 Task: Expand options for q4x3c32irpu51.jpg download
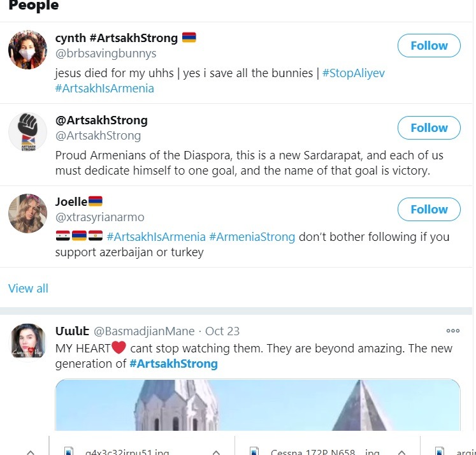click(x=216, y=452)
